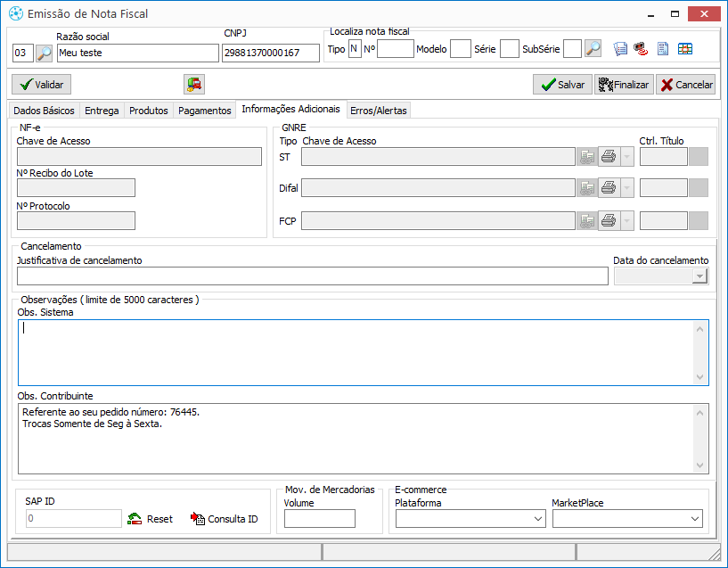
Task: Click the company search magnifier beside code 03
Action: 44,53
